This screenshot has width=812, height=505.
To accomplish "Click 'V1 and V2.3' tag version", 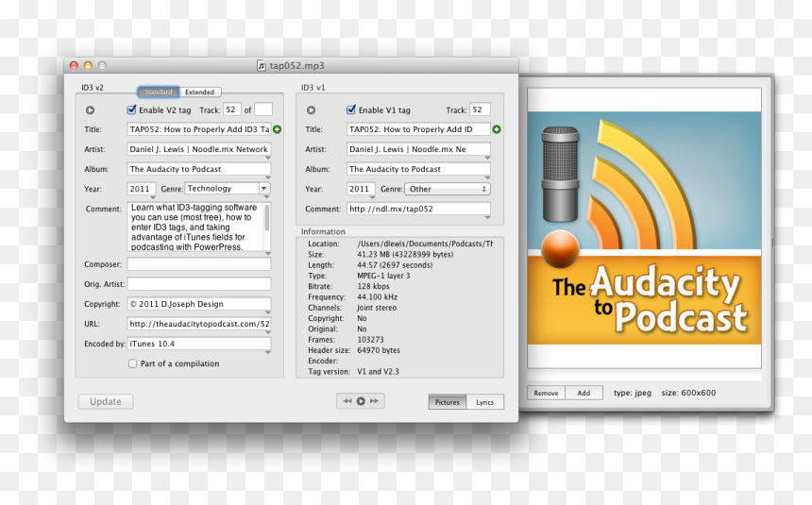I will click(x=378, y=371).
